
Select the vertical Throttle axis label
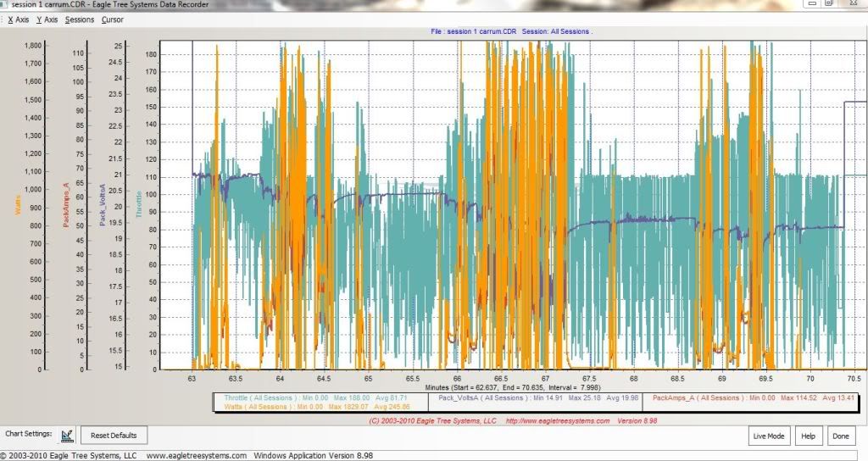140,204
